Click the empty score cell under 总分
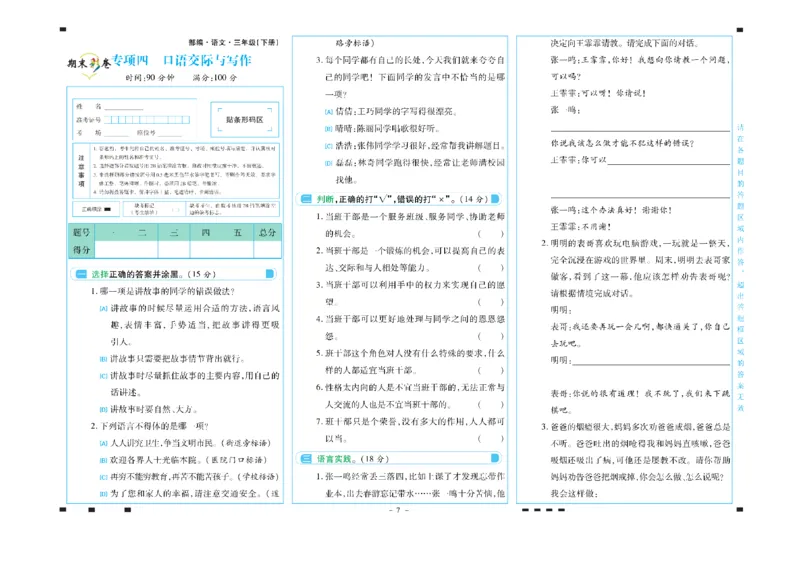Screen dimensions: 800x566 267,250
